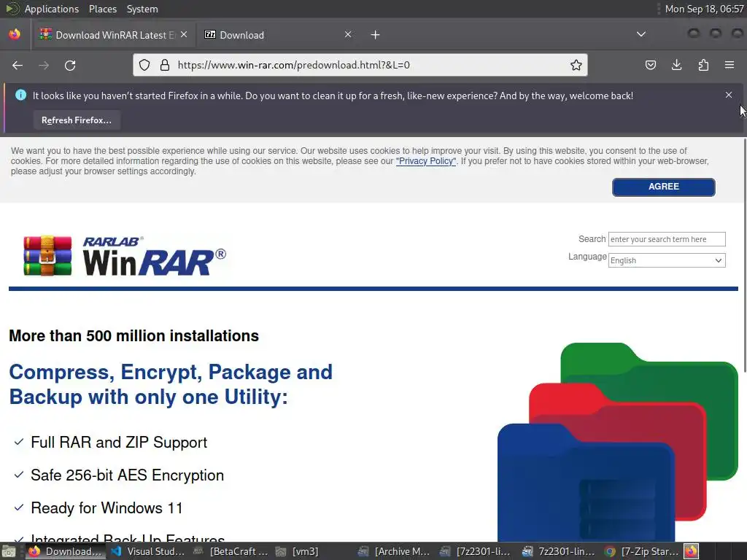Switch to 7-Zip Start Chrome taskbar window
This screenshot has width=747, height=560.
pyautogui.click(x=642, y=551)
